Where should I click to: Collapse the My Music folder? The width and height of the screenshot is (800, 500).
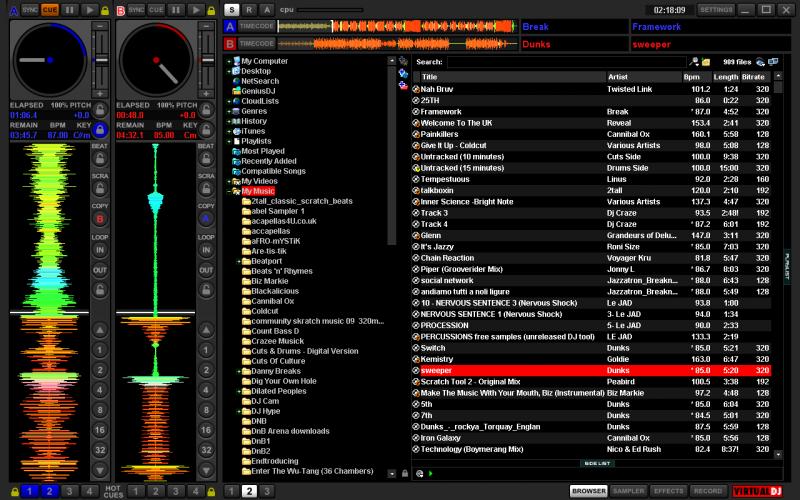(229, 191)
